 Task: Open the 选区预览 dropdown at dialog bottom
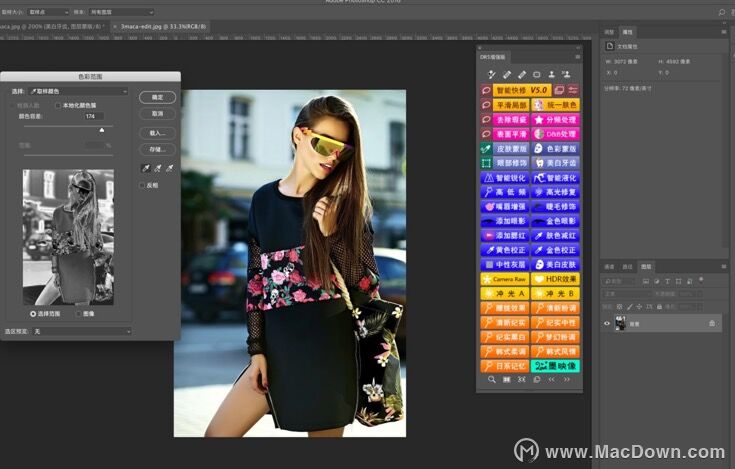pyautogui.click(x=82, y=331)
